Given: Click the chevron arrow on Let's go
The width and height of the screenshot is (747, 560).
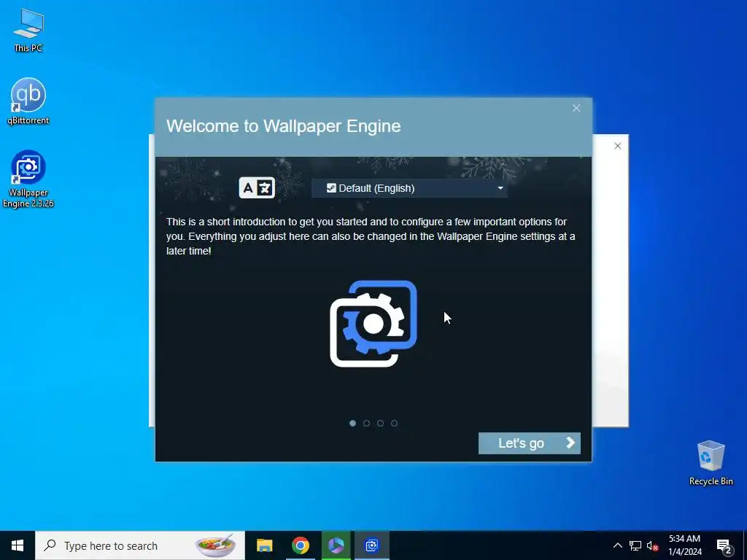Looking at the screenshot, I should pyautogui.click(x=570, y=443).
